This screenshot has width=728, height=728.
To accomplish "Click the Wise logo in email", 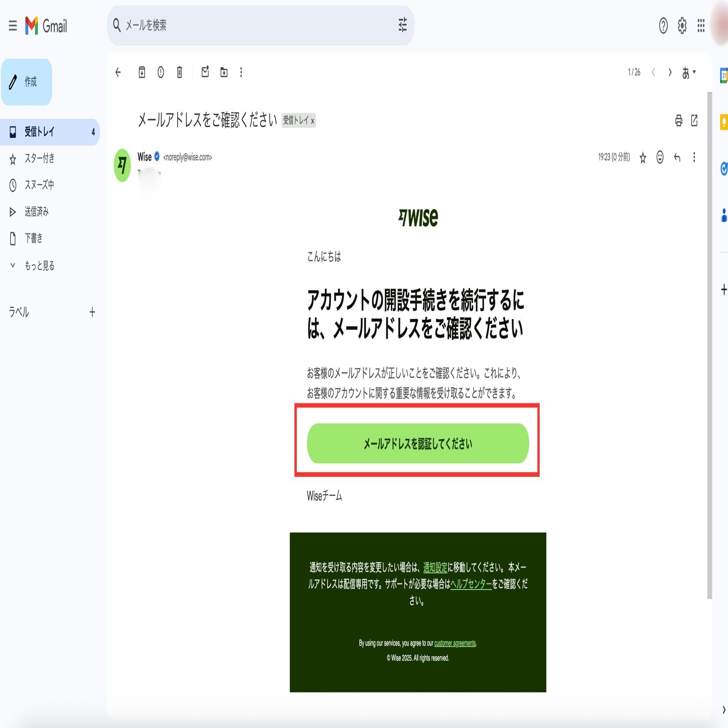I will [x=418, y=217].
